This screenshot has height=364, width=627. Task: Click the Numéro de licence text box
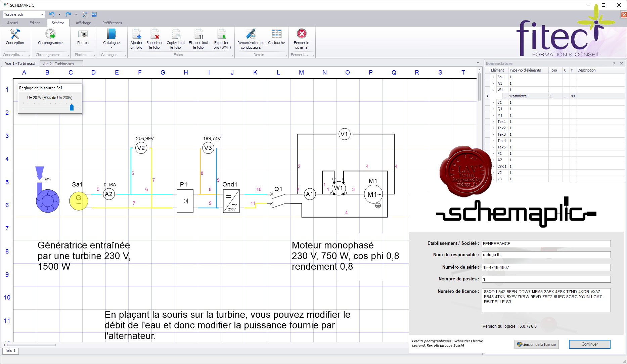pyautogui.click(x=546, y=300)
